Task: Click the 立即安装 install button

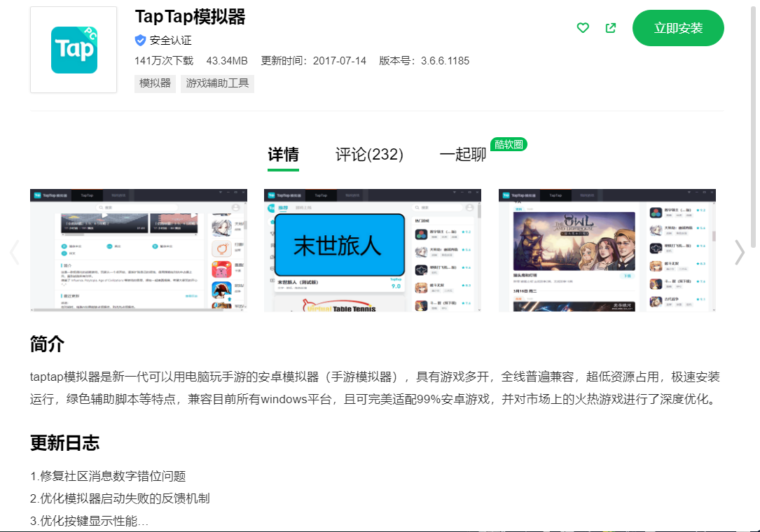Action: click(677, 28)
